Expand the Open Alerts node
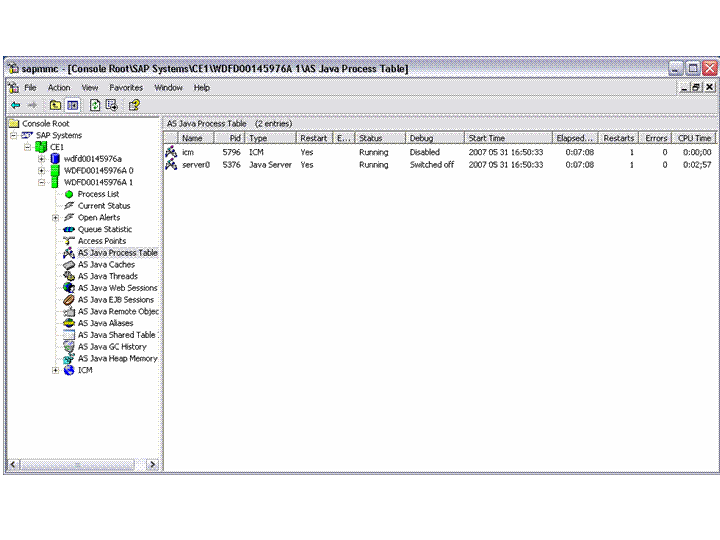Screen dimensions: 720x540 pos(56,218)
